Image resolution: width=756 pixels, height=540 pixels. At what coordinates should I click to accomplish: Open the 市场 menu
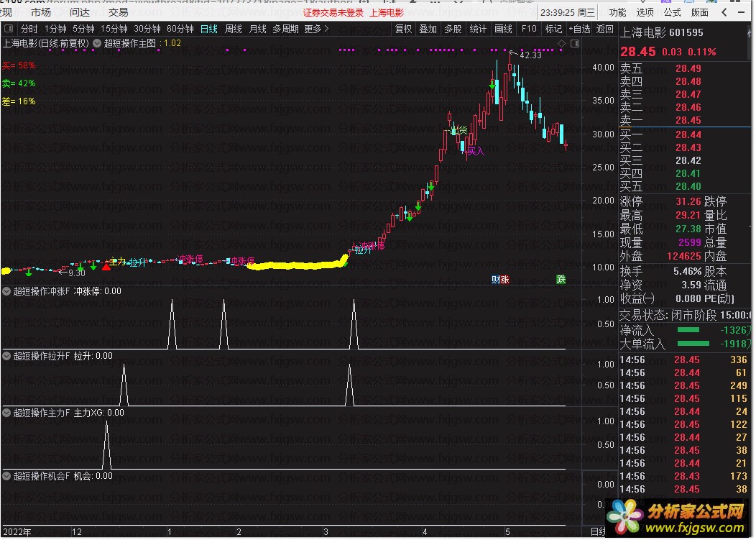pos(41,12)
